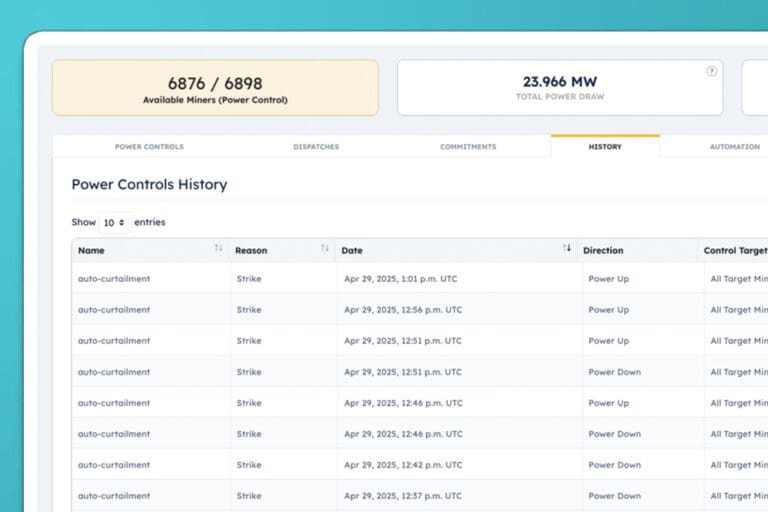The height and width of the screenshot is (512, 768).
Task: Click the Available Miners summary card
Action: pos(215,87)
